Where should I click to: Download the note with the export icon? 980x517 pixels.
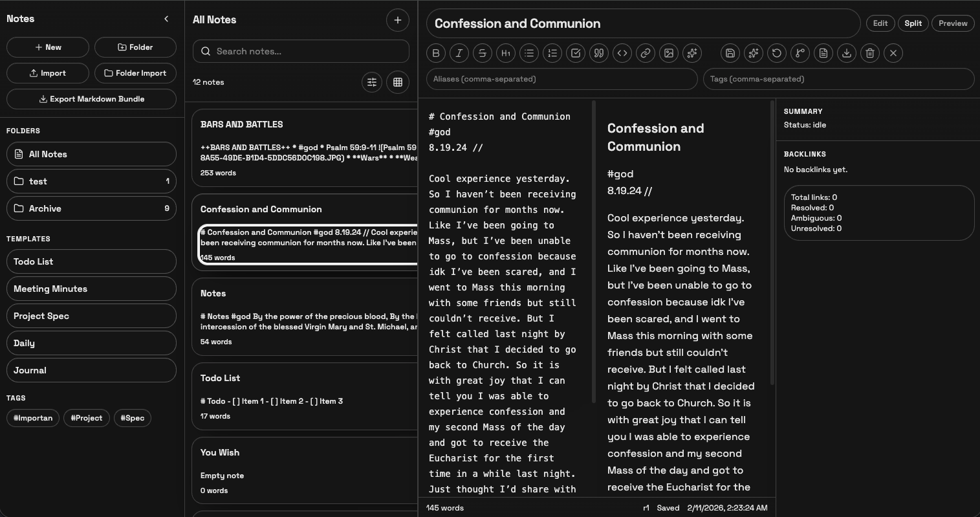point(846,53)
